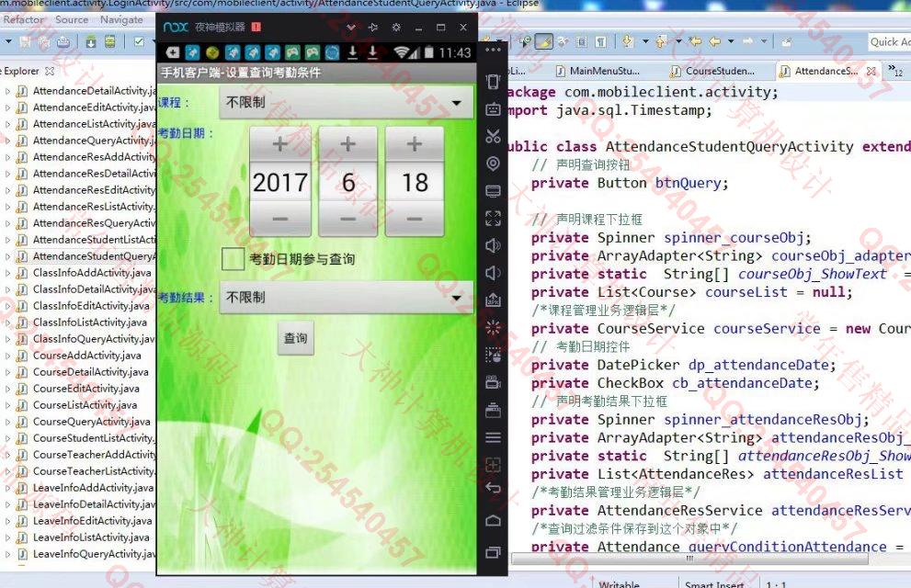Click Nox shake device icon
The width and height of the screenshot is (911, 588).
[493, 81]
